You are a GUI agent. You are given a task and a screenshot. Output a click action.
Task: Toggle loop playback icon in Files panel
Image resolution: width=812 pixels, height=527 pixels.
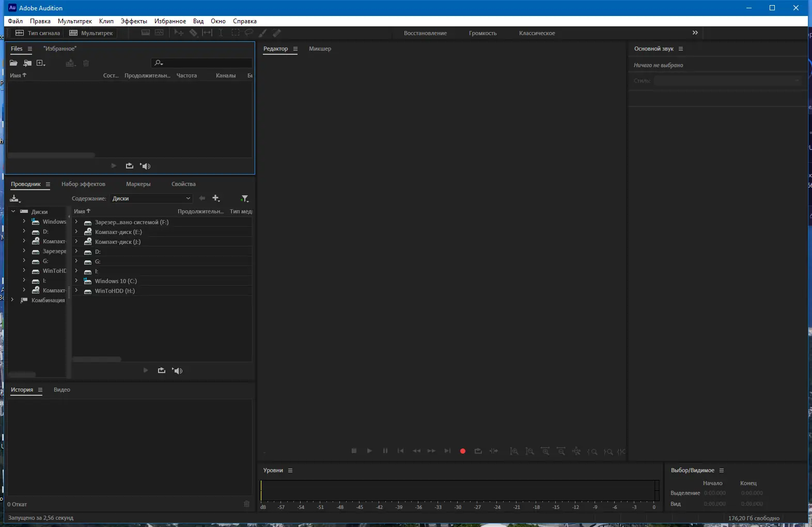click(129, 166)
